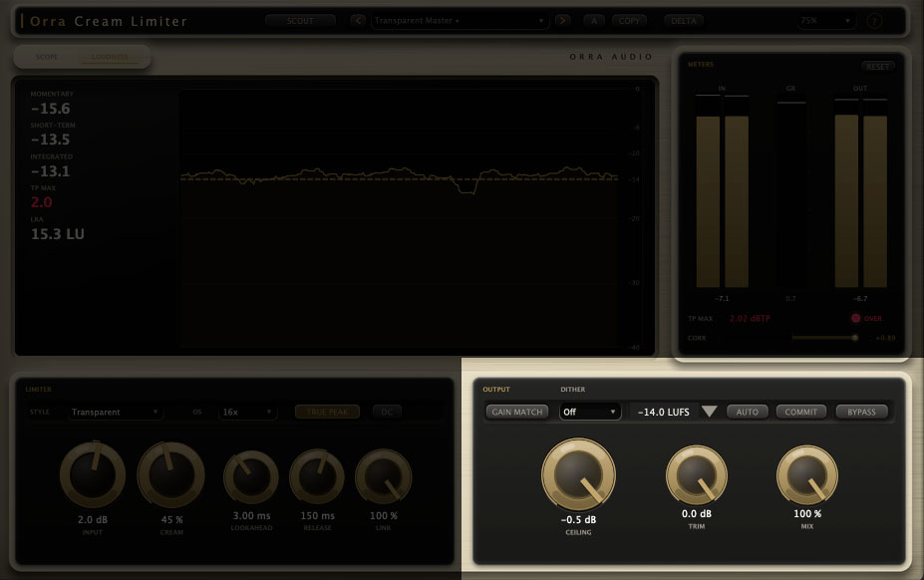
Task: Open the Dither dropdown set to Off
Action: tap(590, 412)
